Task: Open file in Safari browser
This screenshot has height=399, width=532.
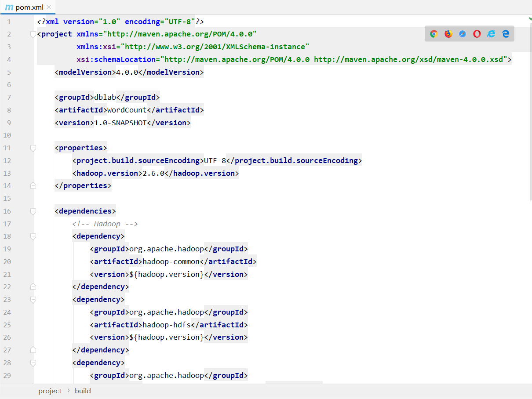Action: tap(463, 34)
